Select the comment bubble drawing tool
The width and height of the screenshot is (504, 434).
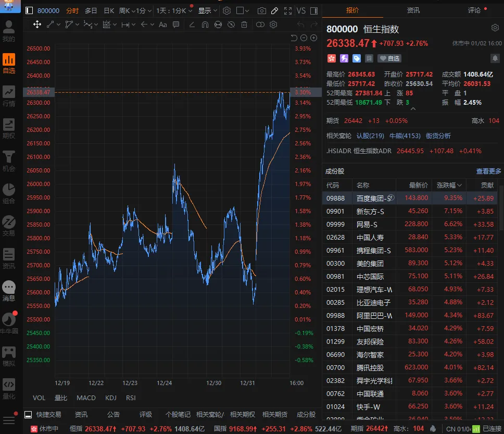pos(176,24)
